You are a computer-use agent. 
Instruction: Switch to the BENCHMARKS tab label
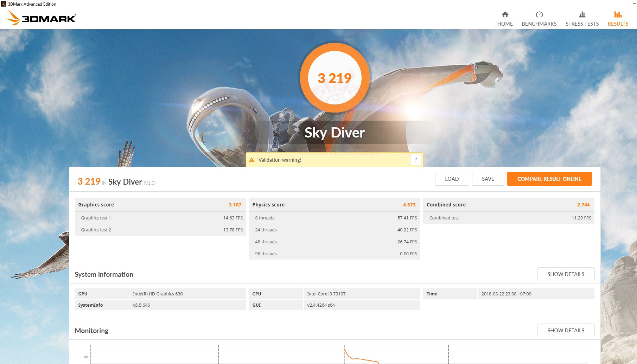click(x=539, y=24)
